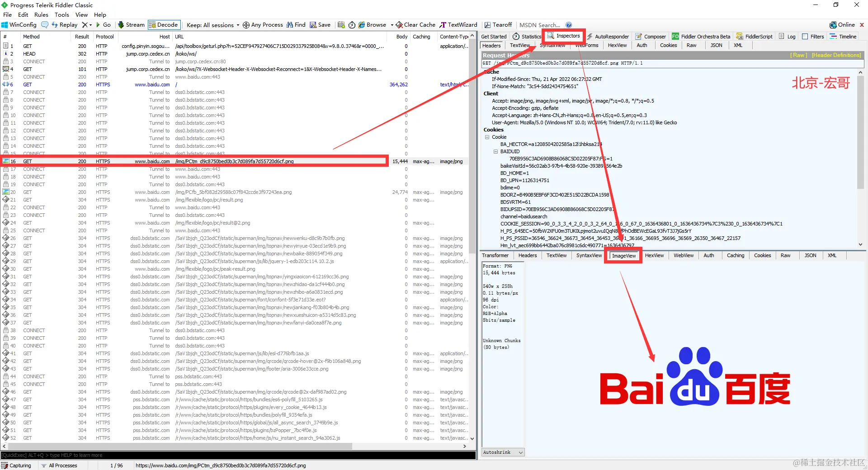This screenshot has width=868, height=470.
Task: Toggle Capturing in status bar
Action: coord(16,465)
